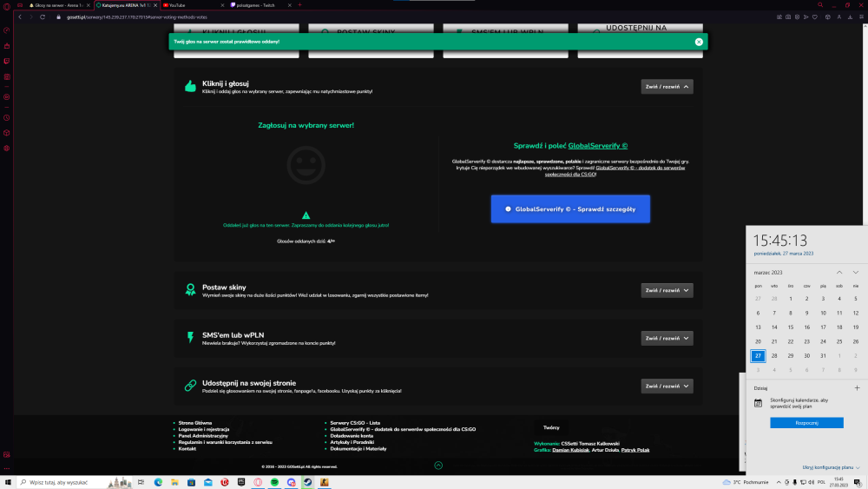Open Patryk Polak credit link
The width and height of the screenshot is (868, 489).
(635, 450)
